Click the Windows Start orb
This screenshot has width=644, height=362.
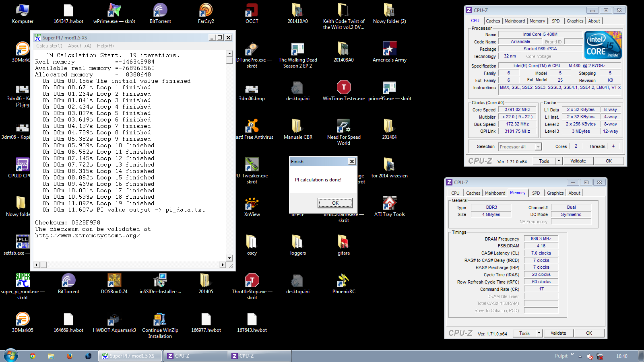pos(10,356)
